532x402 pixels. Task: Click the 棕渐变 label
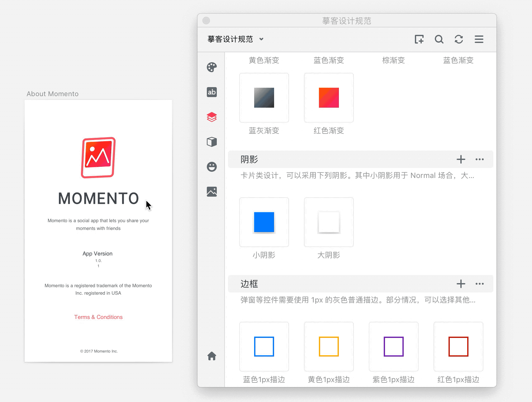pyautogui.click(x=394, y=60)
